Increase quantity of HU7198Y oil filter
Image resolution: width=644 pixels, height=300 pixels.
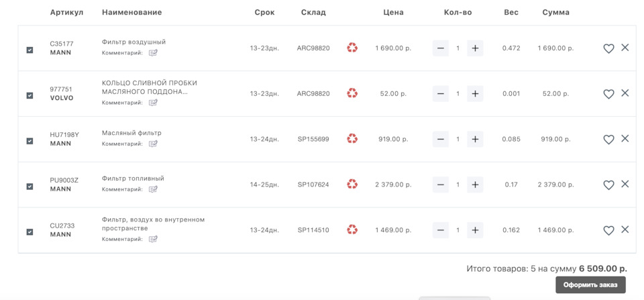click(475, 139)
